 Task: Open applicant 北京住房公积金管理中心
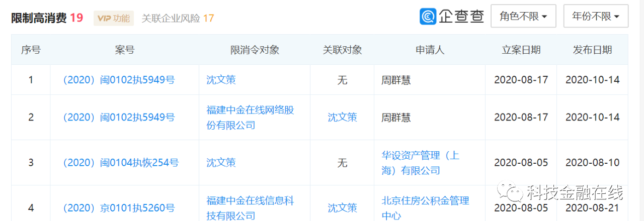click(425, 208)
